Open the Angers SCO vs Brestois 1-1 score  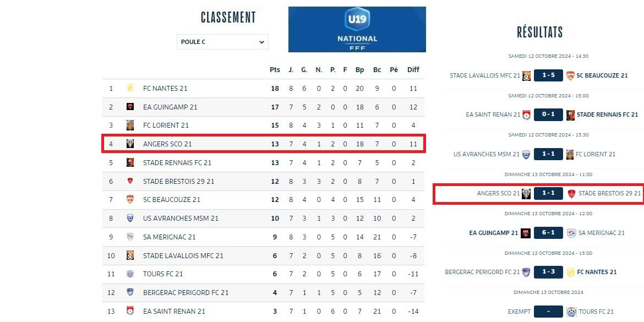[548, 193]
